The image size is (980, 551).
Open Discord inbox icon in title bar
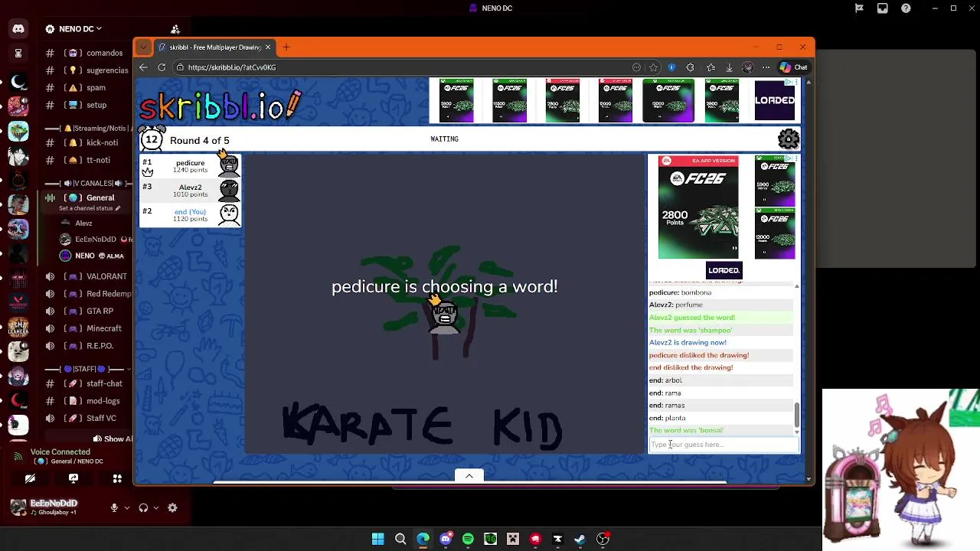[883, 8]
